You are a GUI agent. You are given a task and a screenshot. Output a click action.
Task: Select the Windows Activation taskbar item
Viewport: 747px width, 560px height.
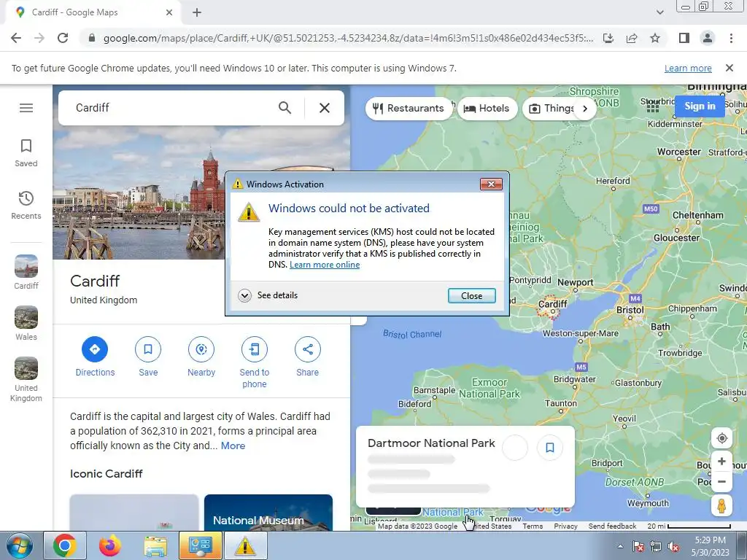coord(245,545)
